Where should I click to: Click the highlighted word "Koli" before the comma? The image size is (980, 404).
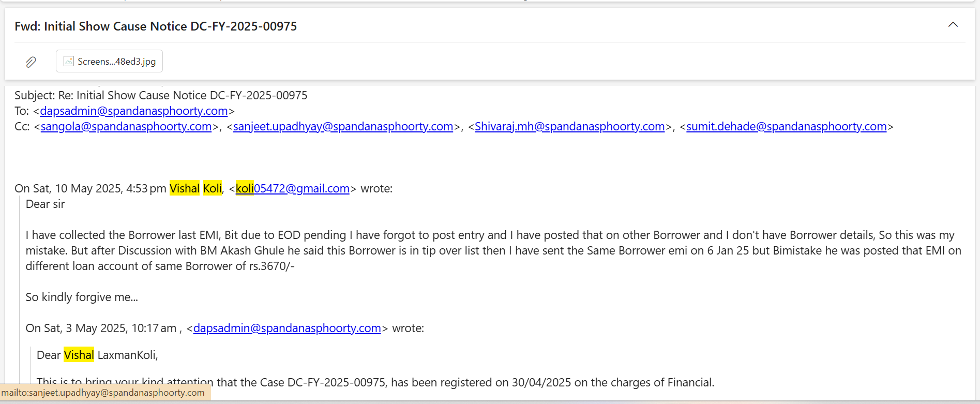[x=212, y=188]
